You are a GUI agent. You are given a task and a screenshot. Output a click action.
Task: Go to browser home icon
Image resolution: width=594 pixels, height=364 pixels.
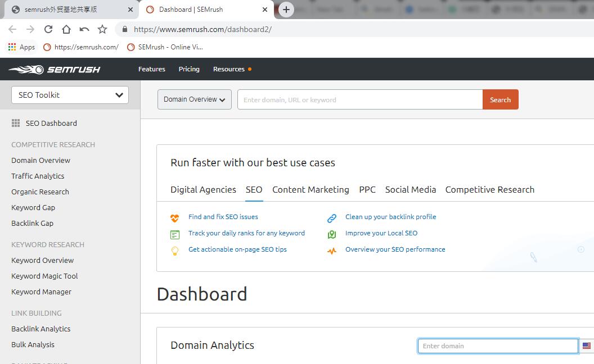66,29
